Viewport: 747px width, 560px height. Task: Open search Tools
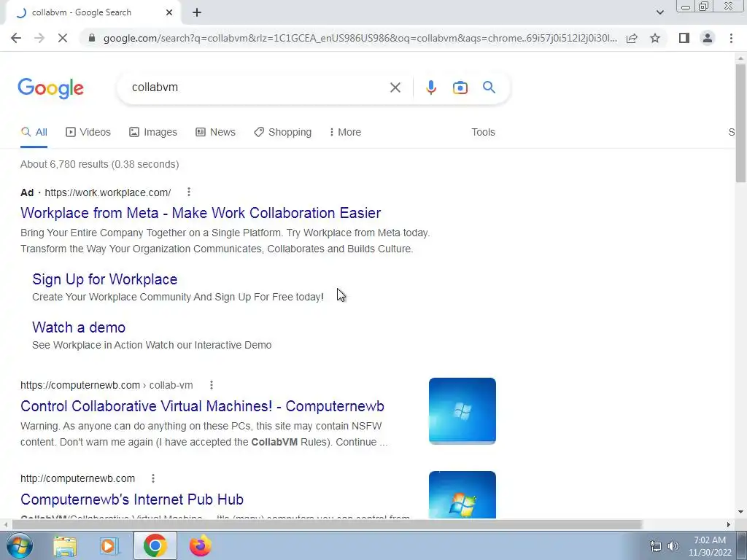click(483, 132)
